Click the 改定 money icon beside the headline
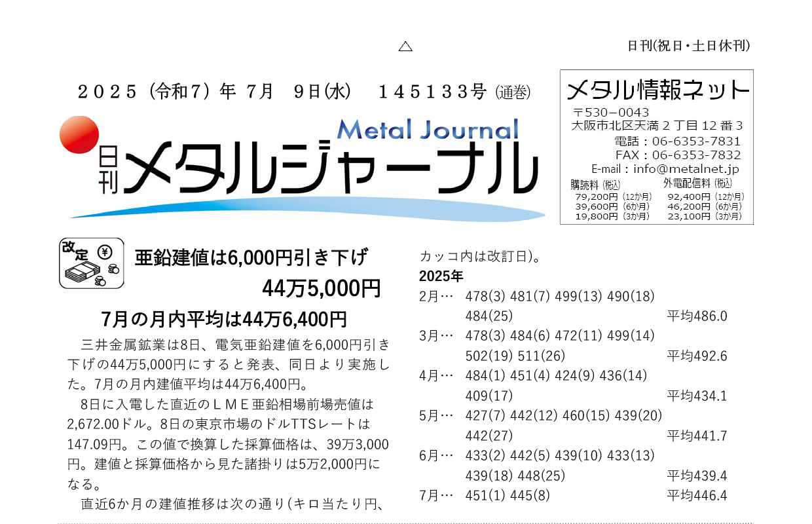This screenshot has height=524, width=812. (x=92, y=263)
